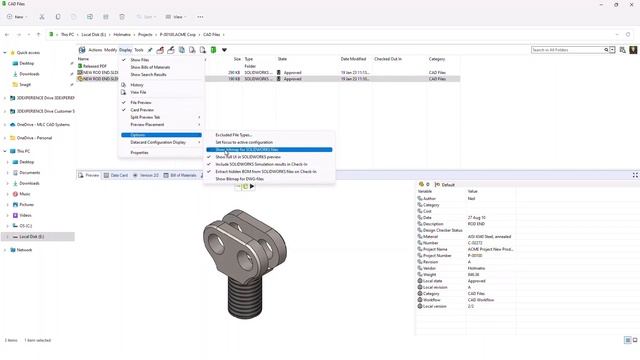The image size is (640, 360).
Task: Click Holmatro in address breadcrumb
Action: 122,35
